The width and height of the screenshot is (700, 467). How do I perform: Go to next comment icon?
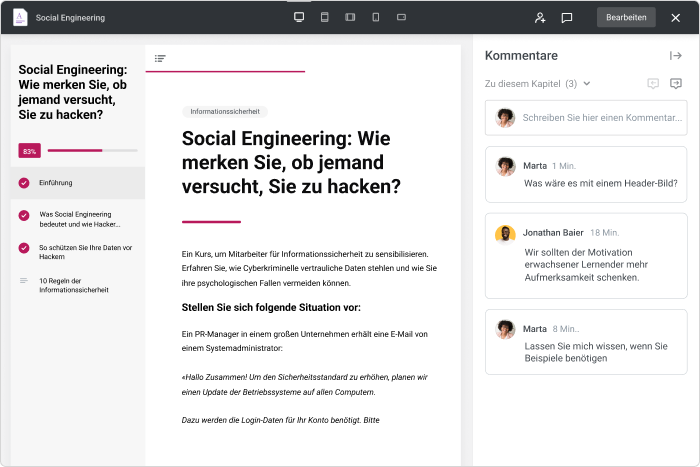coord(676,83)
